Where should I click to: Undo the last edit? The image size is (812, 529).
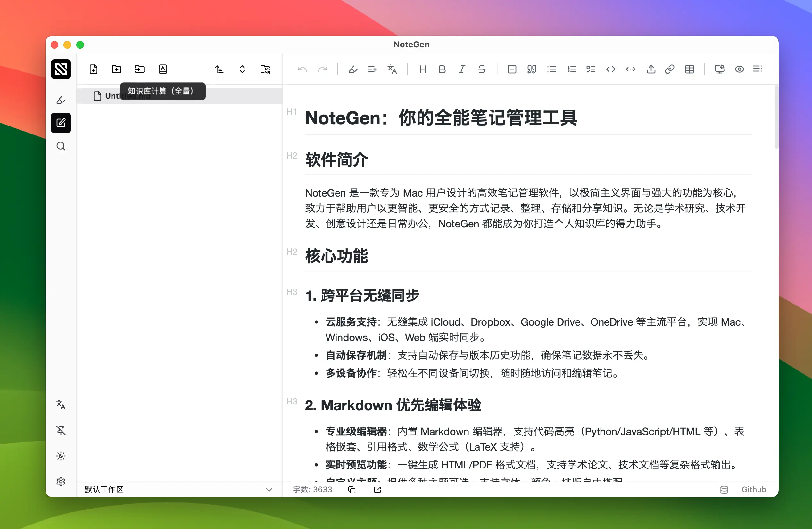302,69
